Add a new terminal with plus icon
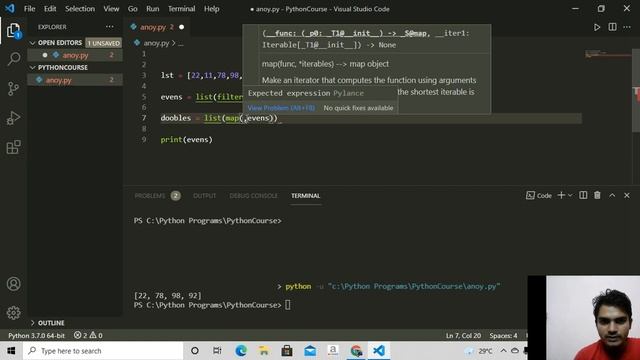Image resolution: width=640 pixels, height=360 pixels. [x=561, y=196]
